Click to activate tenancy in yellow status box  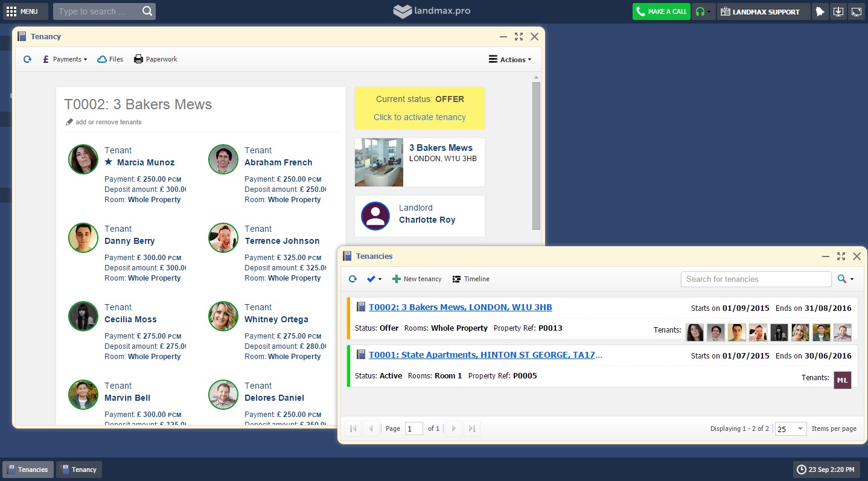420,117
